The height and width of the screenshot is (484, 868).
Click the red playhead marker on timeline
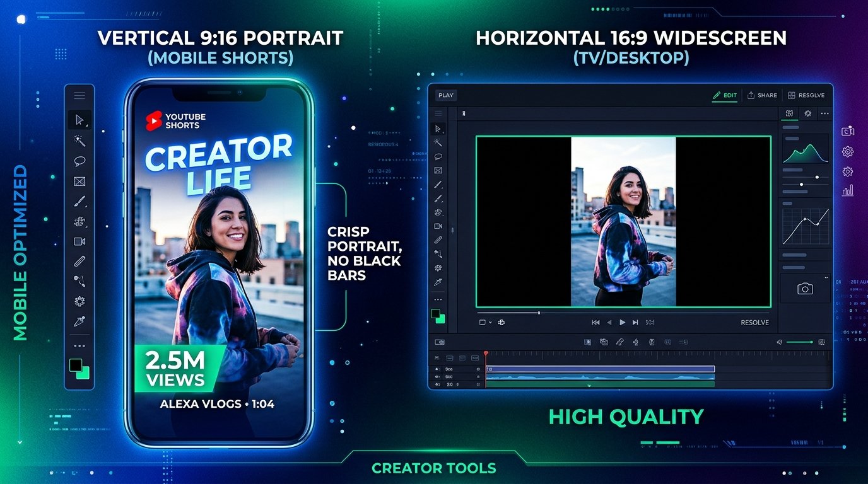click(486, 355)
